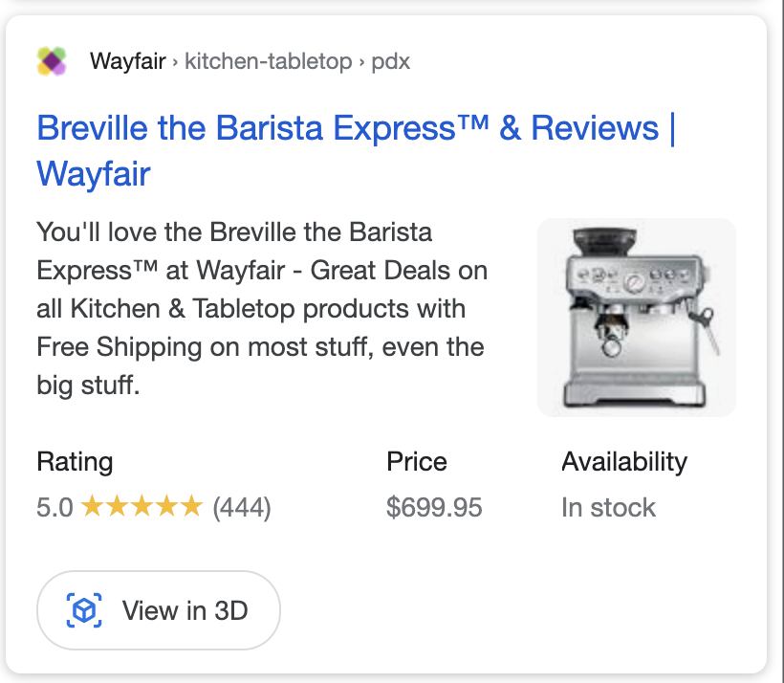Click the (444) review count
The width and height of the screenshot is (784, 683).
242,507
